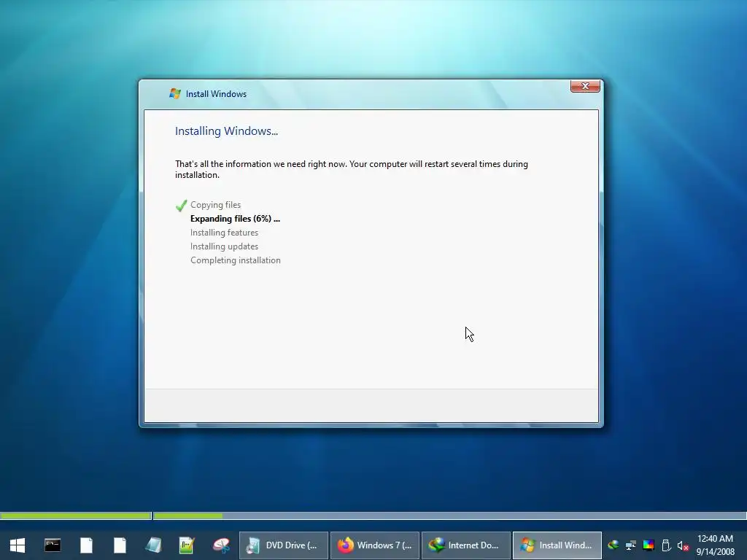
Task: Open the green notepad with pencil icon
Action: click(187, 545)
